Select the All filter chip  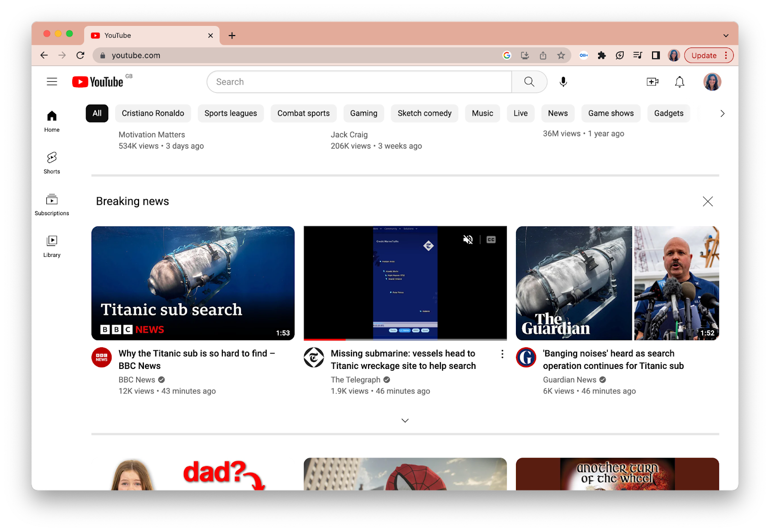coord(97,114)
